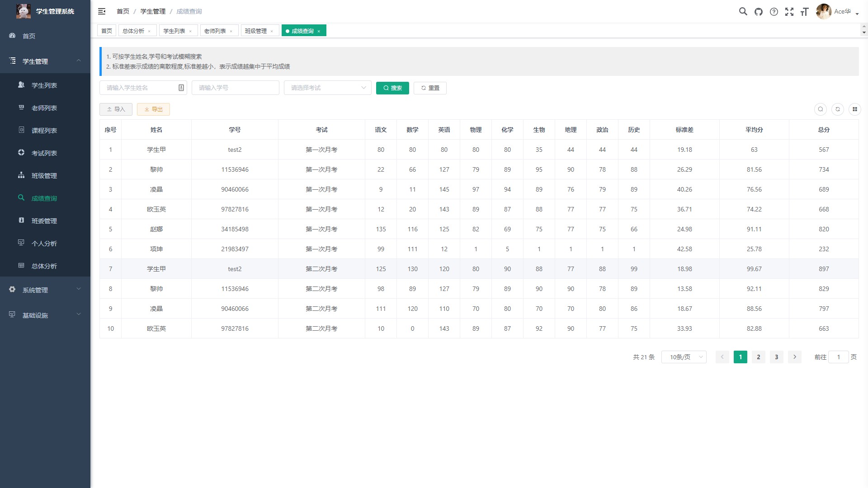868x488 pixels.
Task: Click the class committee management icon
Action: coord(21,221)
